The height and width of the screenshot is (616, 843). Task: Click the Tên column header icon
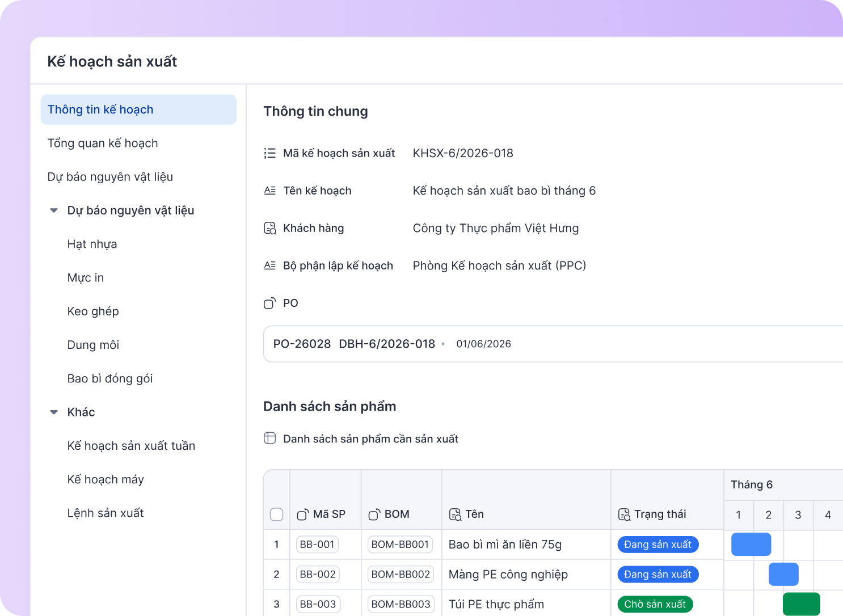(x=455, y=514)
